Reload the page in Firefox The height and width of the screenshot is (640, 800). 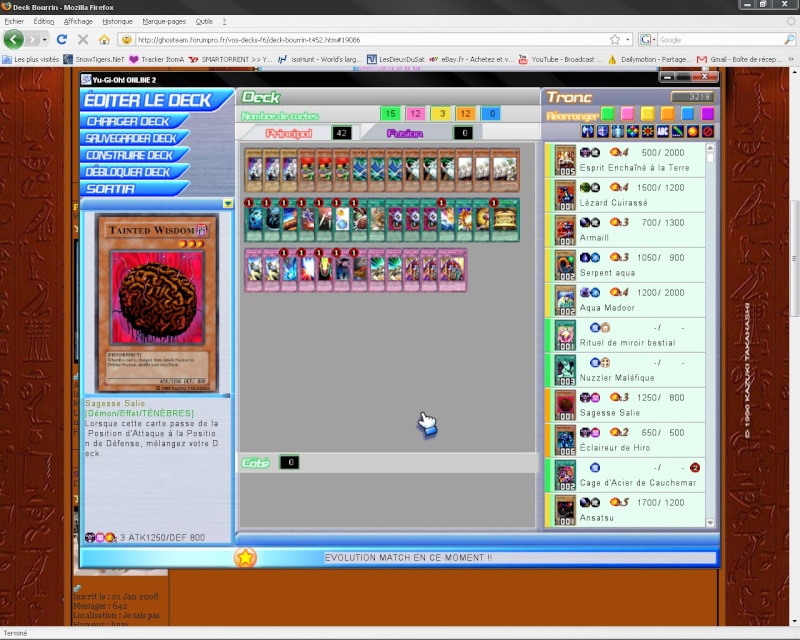(62, 39)
